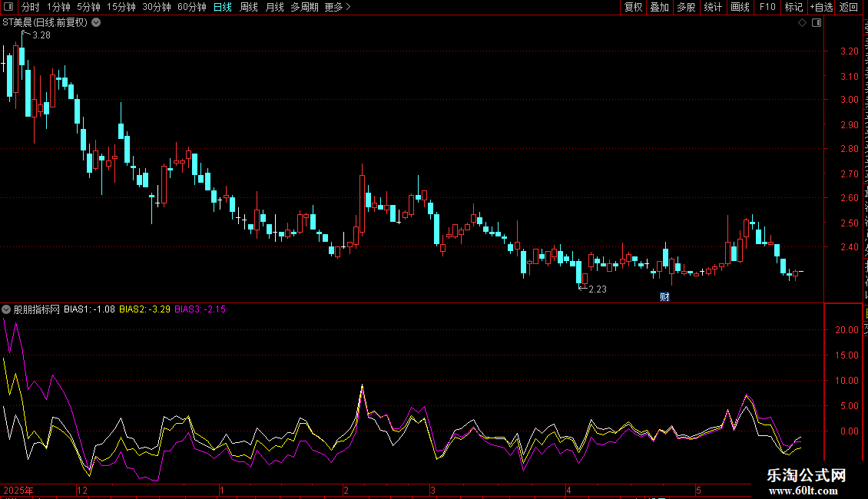Screen dimensions: 868x499
Task: Open F10 company information
Action: coord(767,7)
